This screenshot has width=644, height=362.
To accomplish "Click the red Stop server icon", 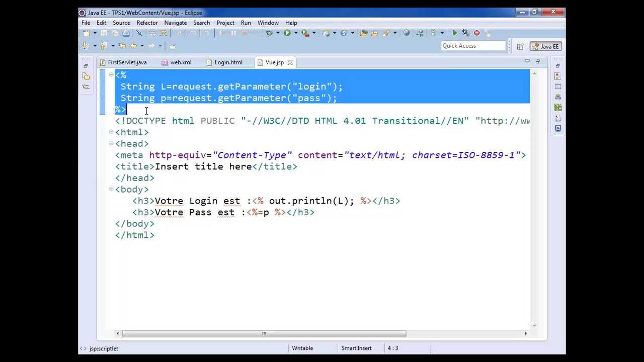I will pos(476,33).
